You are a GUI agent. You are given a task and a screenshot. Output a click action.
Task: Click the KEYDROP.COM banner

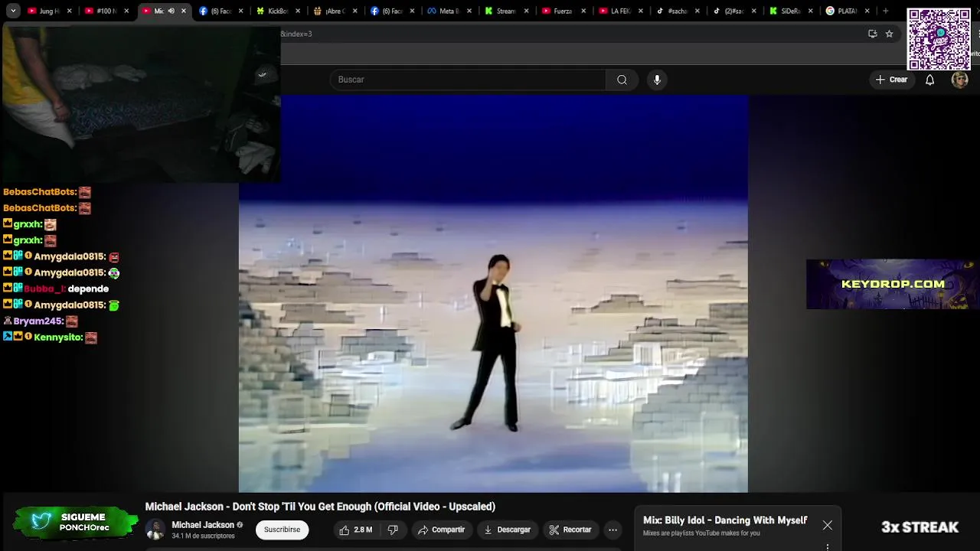(x=893, y=284)
